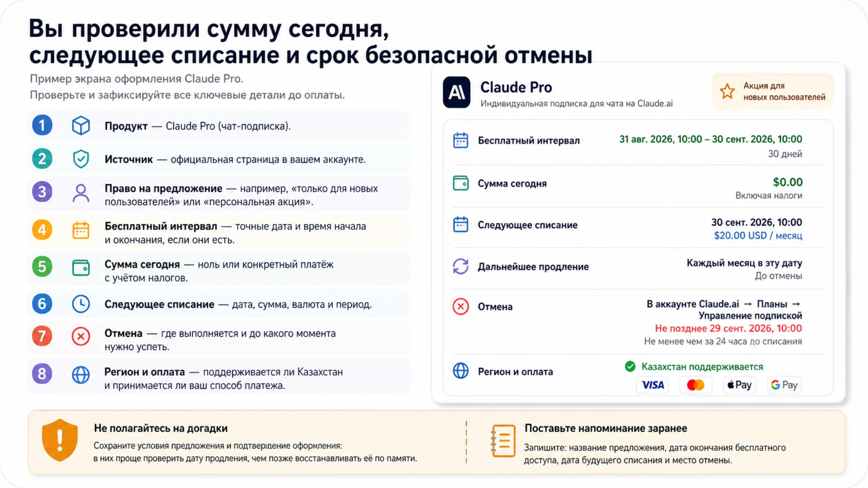The height and width of the screenshot is (488, 868).
Task: Click the Отмена label in card
Action: 495,307
